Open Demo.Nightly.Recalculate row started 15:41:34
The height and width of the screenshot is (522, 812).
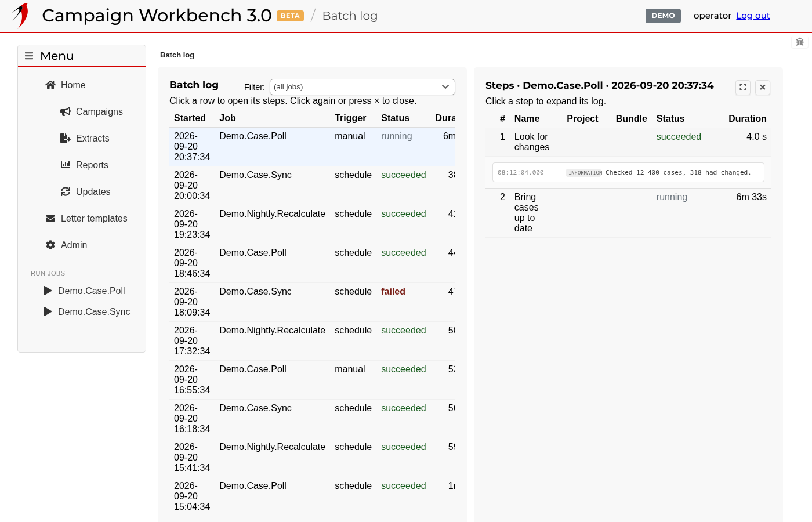coord(312,458)
